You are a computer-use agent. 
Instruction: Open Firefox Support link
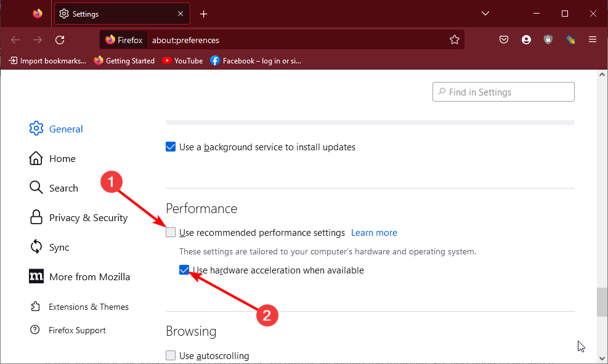[68, 330]
